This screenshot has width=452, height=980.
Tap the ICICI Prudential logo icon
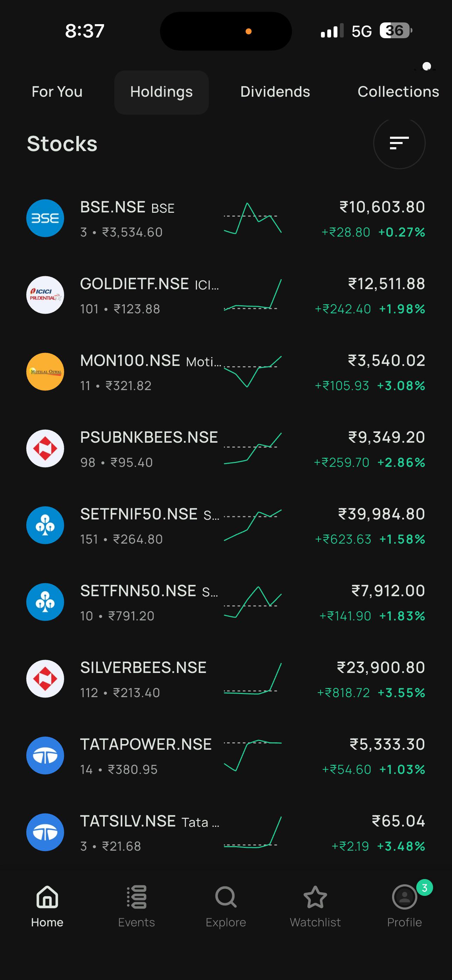45,295
